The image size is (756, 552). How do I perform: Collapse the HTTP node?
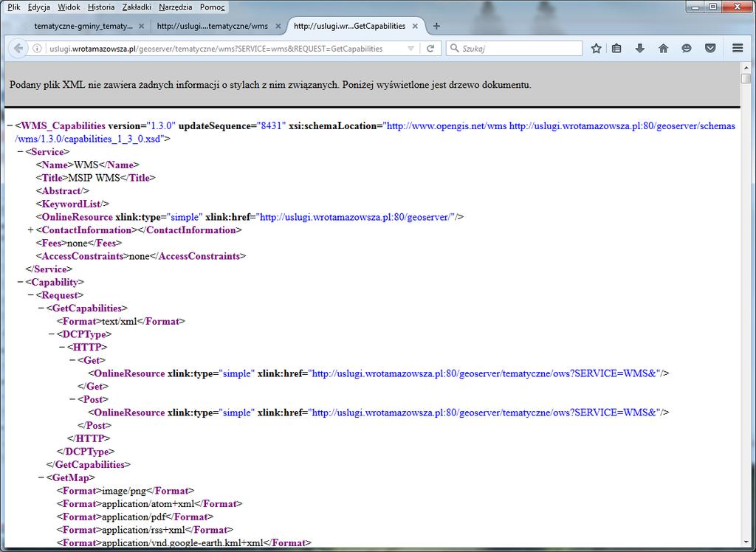tap(62, 347)
